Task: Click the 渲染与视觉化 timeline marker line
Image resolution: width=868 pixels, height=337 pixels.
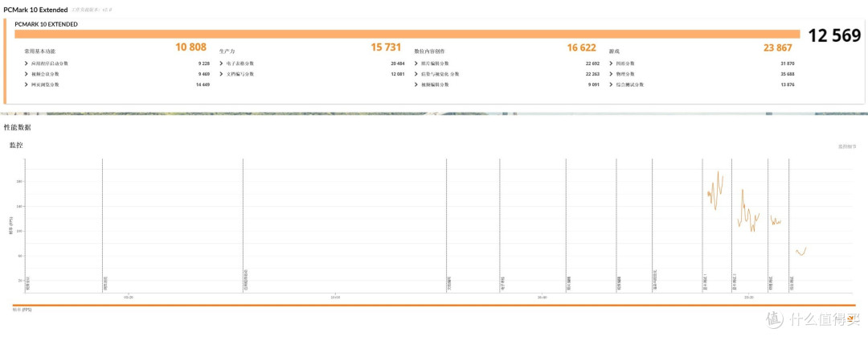Action: (x=652, y=225)
